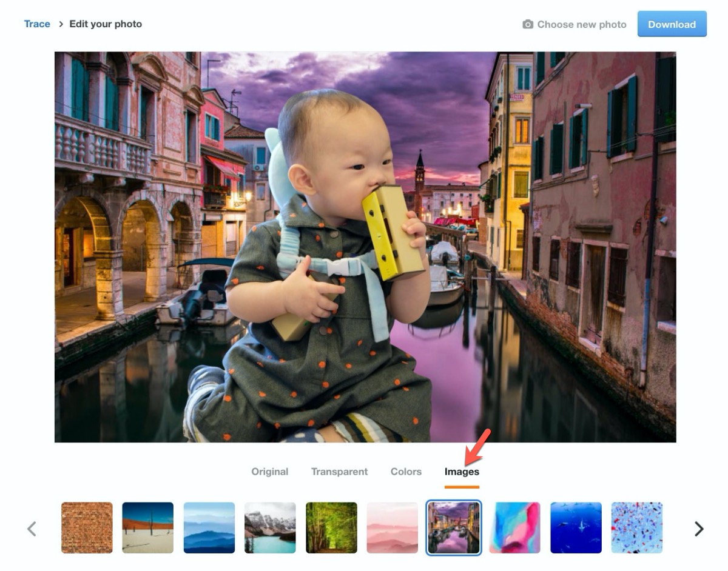728x571 pixels.
Task: Select the blue misty mountains background
Action: click(209, 527)
